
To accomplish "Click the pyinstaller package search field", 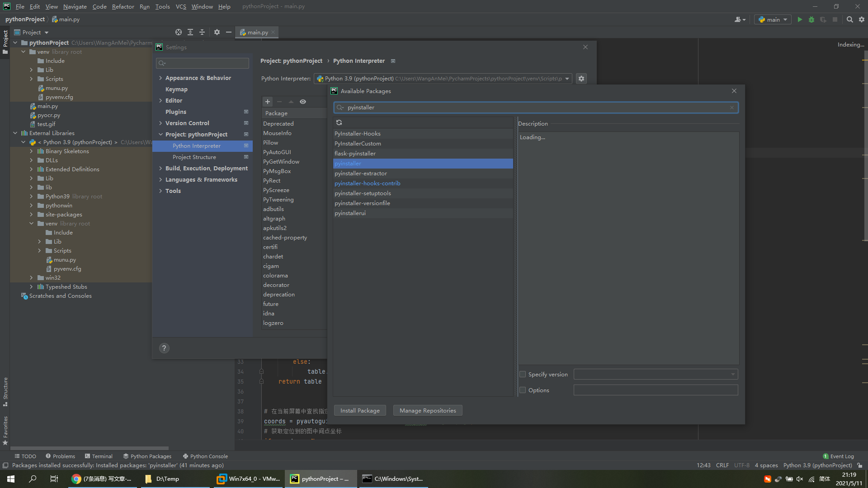I will [x=536, y=108].
